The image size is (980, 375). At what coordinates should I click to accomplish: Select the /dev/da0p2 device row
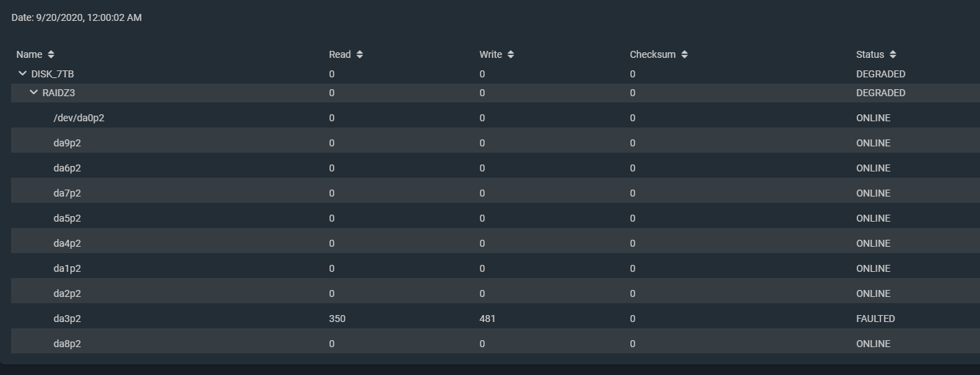[79, 118]
